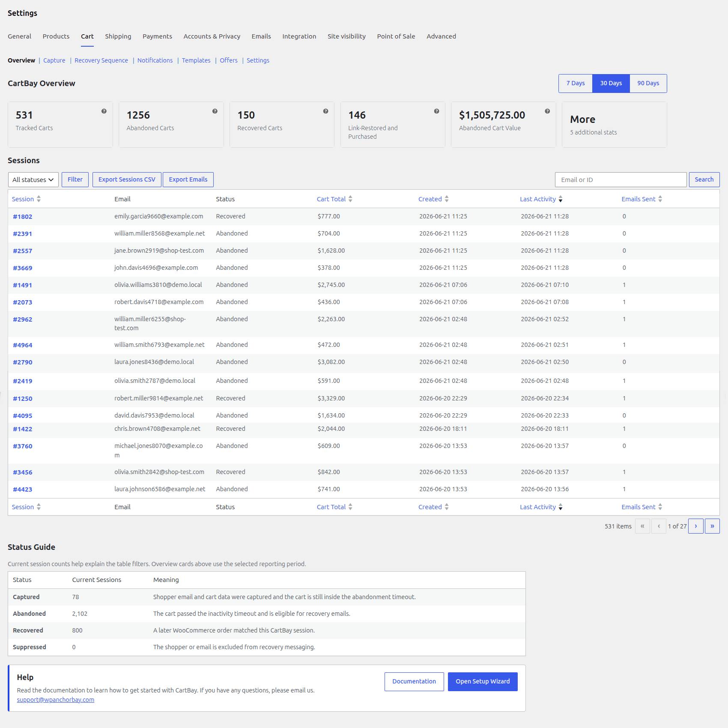Open session #3669
The width and height of the screenshot is (728, 728).
point(23,268)
